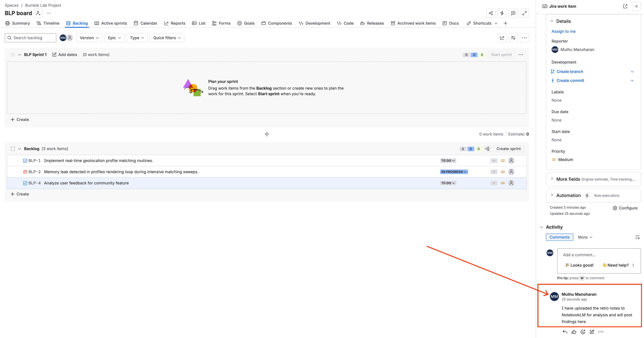Tick the BLP Sprint 1 checkbox
Screen dimensions: 644x338
[x=13, y=54]
